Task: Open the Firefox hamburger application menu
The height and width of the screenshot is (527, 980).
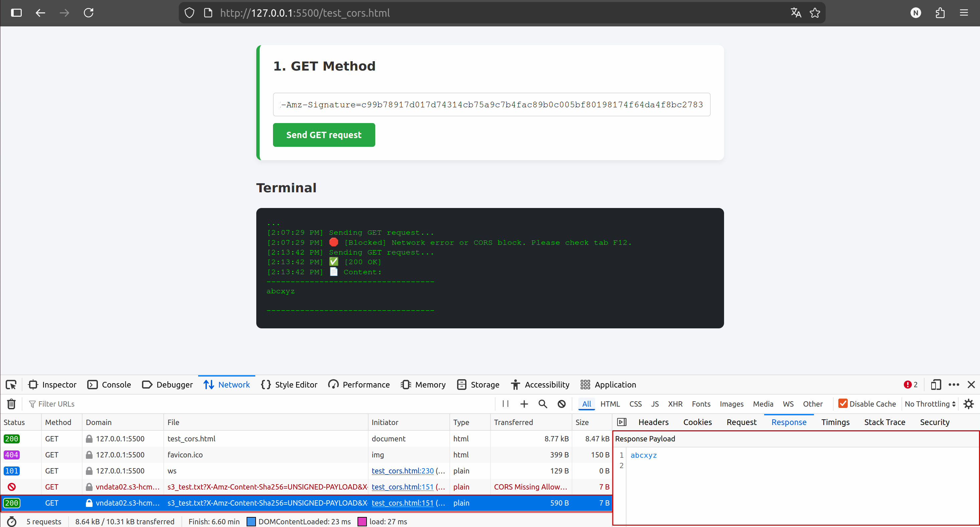Action: pos(964,13)
